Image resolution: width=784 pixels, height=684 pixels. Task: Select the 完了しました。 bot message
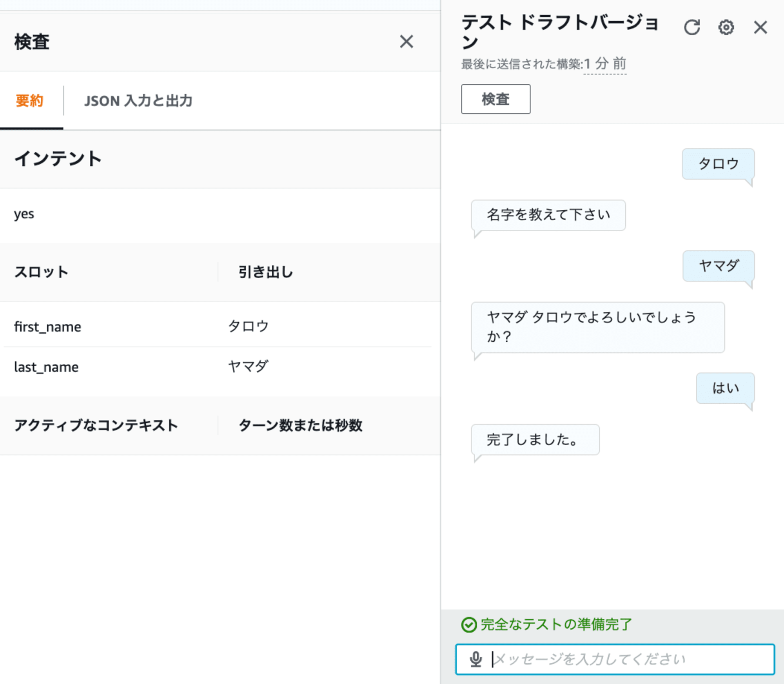[535, 439]
